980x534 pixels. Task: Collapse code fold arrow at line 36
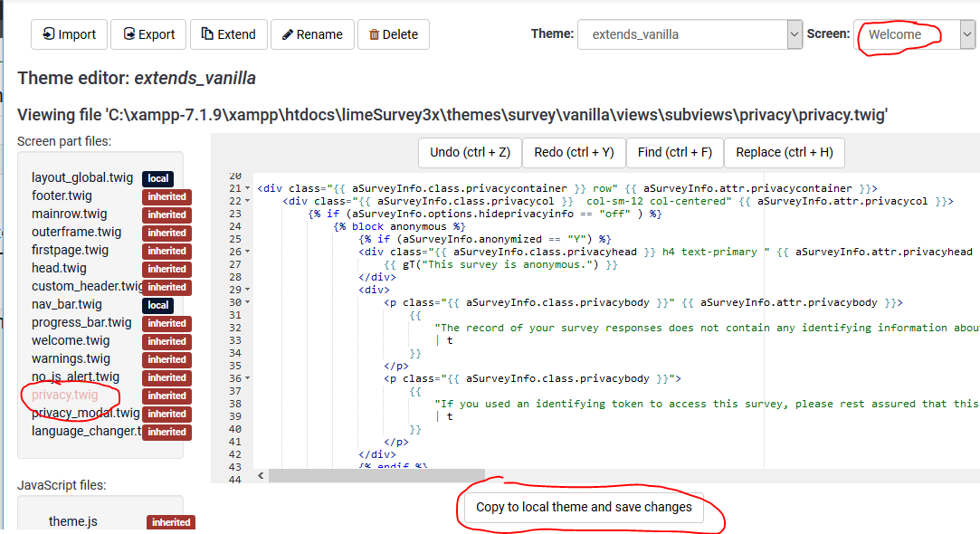click(248, 378)
